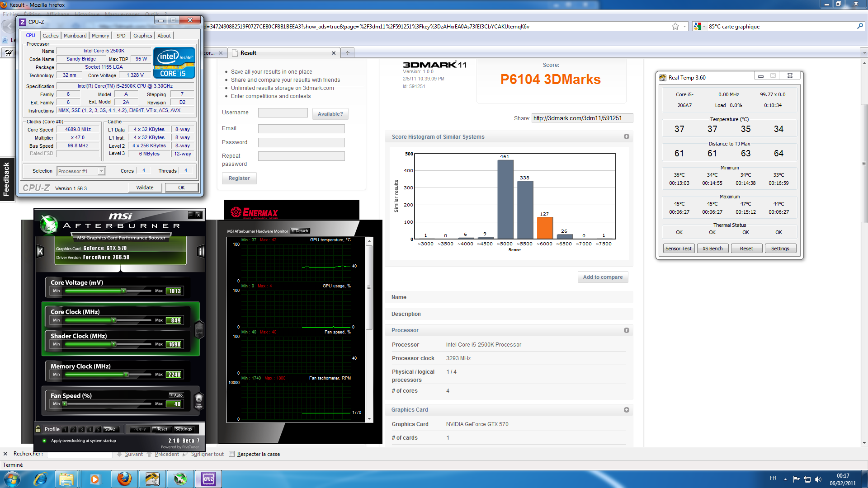Switch to the Mainboard tab in CPU-Z
868x488 pixels.
click(75, 36)
